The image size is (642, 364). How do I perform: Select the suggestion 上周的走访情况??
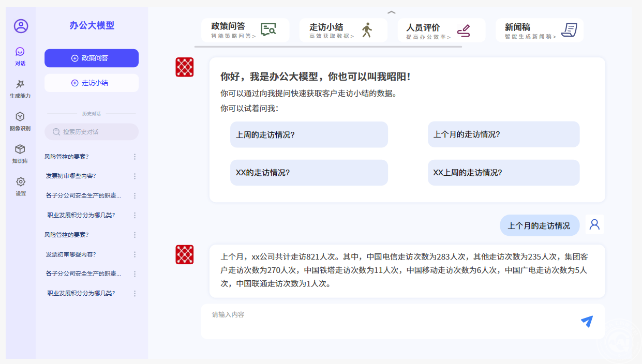309,134
